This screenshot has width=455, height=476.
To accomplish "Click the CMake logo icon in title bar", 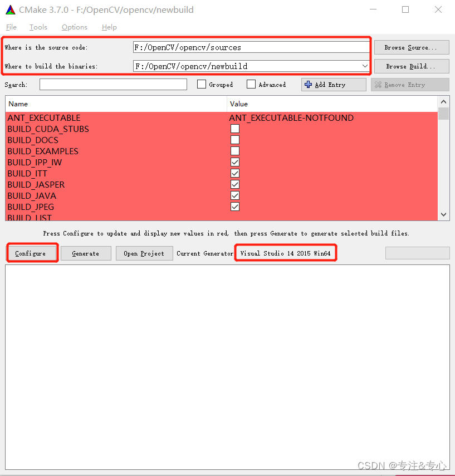I will 11,9.
